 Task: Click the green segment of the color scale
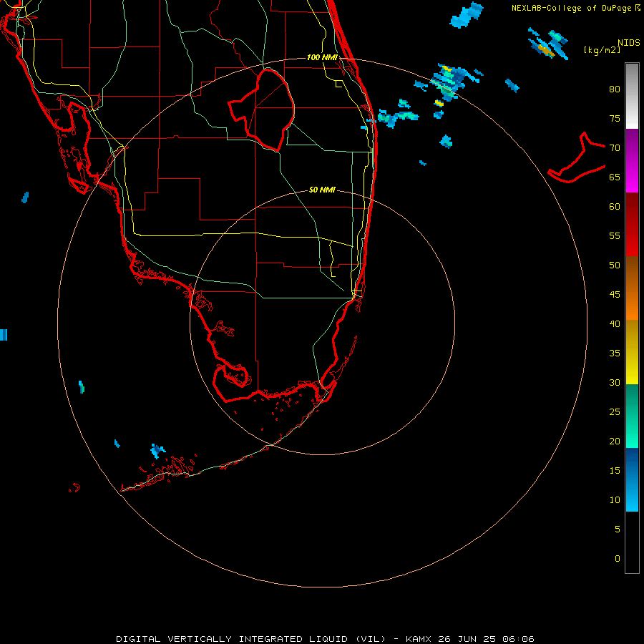tap(632, 416)
